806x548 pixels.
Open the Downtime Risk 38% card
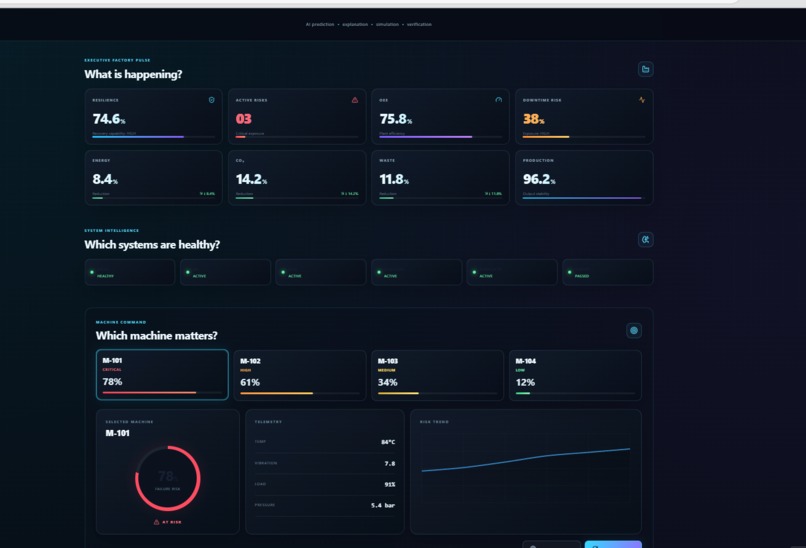click(x=584, y=117)
